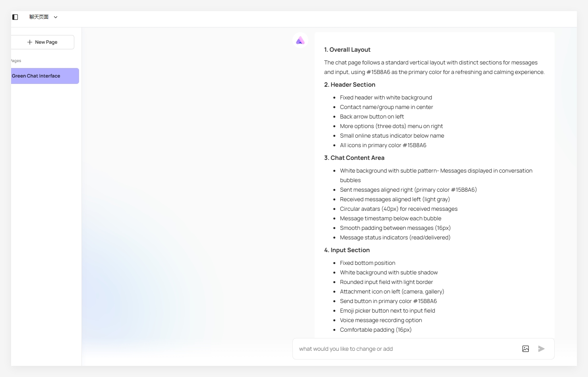Click the purple assistant avatar icon

(300, 40)
